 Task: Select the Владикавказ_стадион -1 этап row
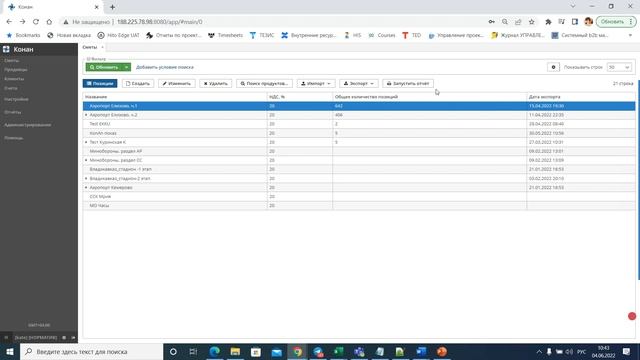(359, 169)
